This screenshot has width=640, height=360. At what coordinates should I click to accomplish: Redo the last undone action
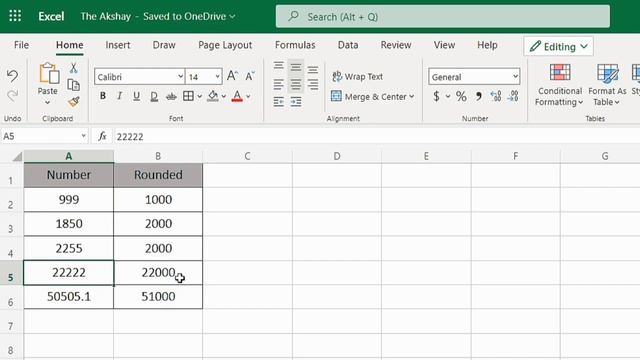12,96
